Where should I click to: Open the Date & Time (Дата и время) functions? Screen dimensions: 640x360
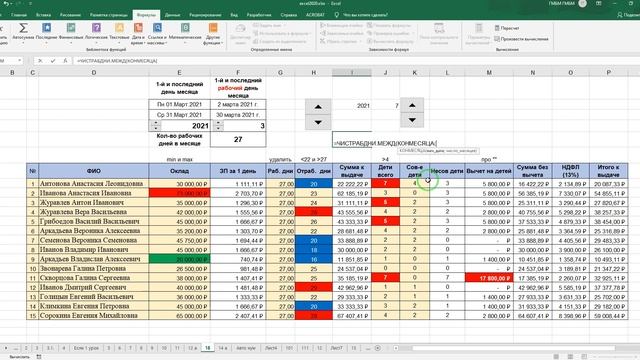(138, 33)
